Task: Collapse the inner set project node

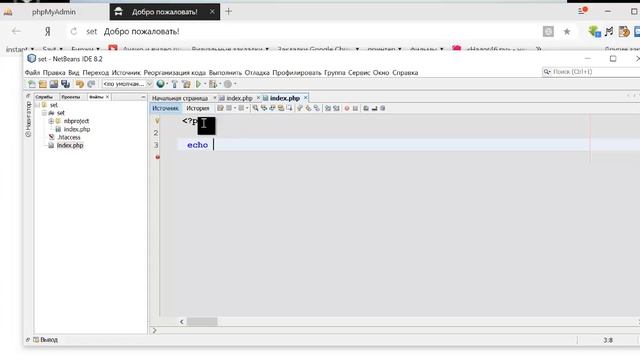Action: (x=44, y=113)
